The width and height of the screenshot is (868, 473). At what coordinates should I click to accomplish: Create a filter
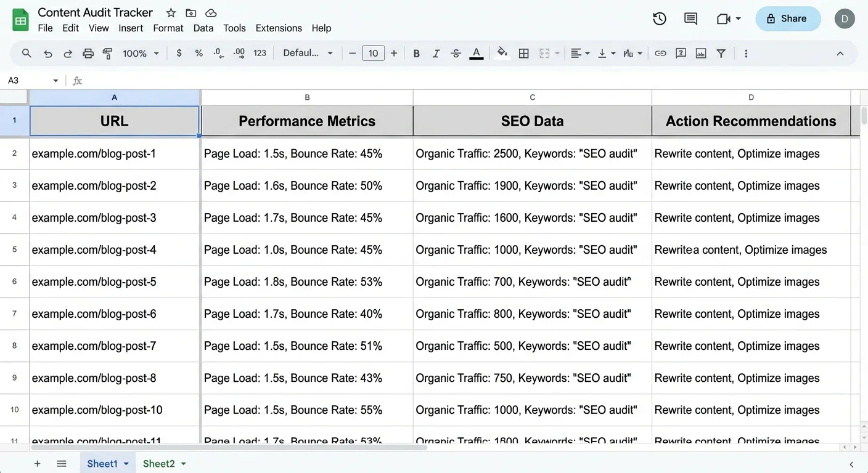pyautogui.click(x=721, y=54)
